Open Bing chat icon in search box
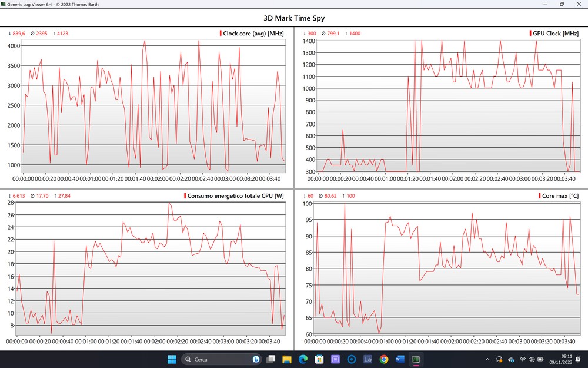The width and height of the screenshot is (588, 368). (256, 359)
